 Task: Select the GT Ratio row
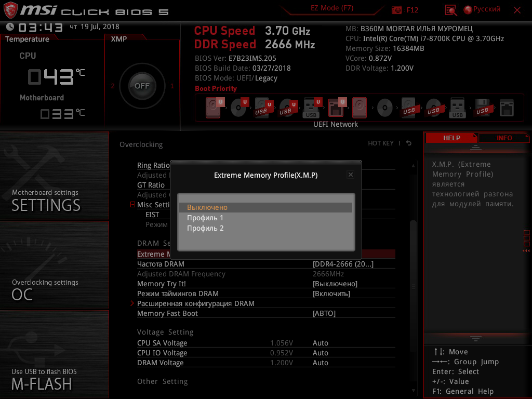click(x=153, y=185)
